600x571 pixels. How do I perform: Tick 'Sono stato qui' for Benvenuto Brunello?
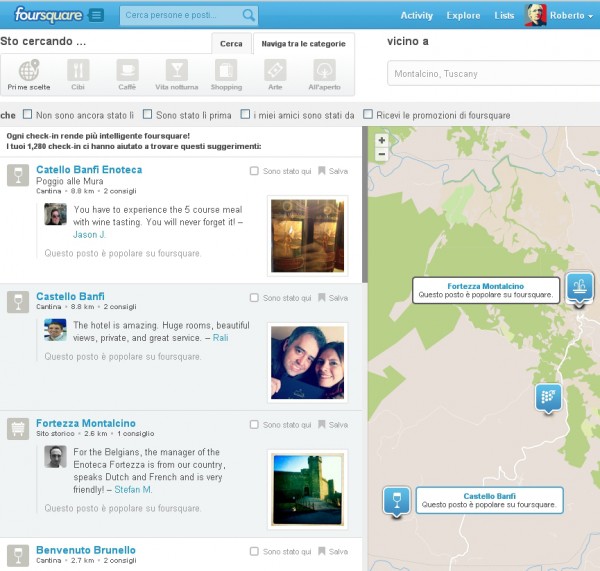(x=254, y=551)
